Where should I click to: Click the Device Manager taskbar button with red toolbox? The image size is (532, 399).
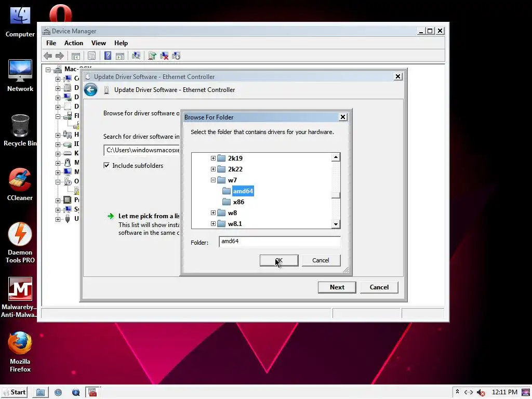pos(92,393)
